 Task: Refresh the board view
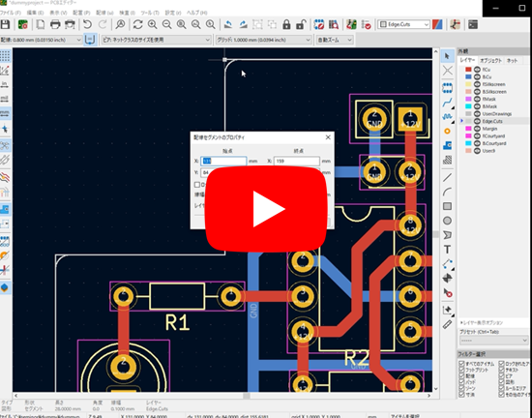tap(137, 24)
